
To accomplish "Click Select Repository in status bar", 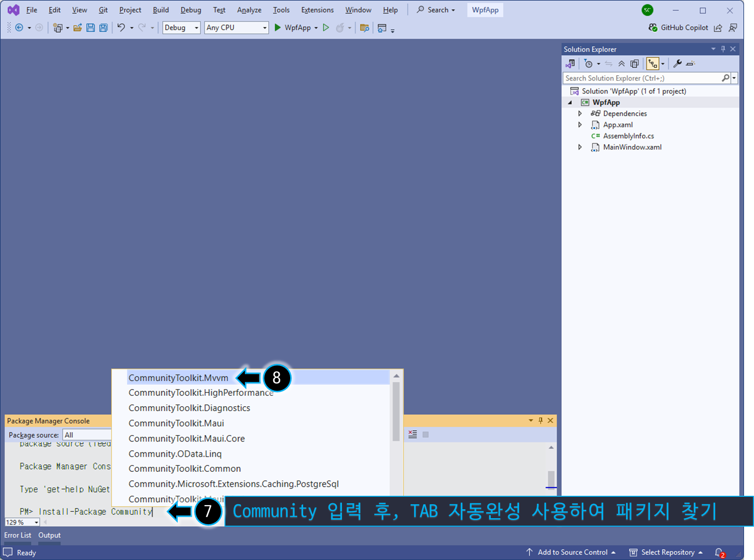I will (x=666, y=553).
